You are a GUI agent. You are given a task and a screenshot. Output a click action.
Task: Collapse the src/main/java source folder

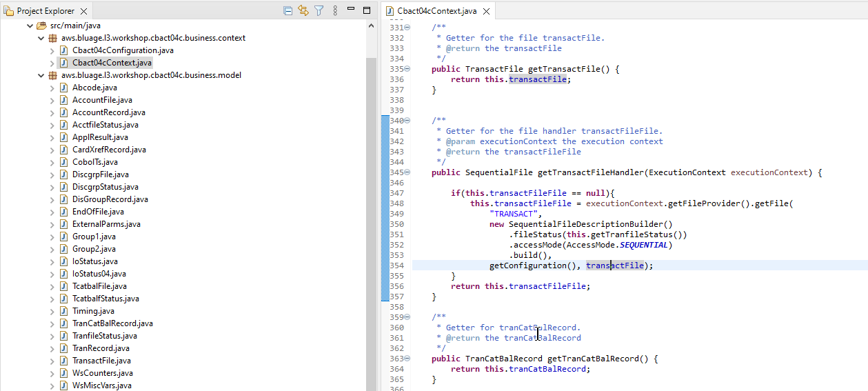[30, 26]
